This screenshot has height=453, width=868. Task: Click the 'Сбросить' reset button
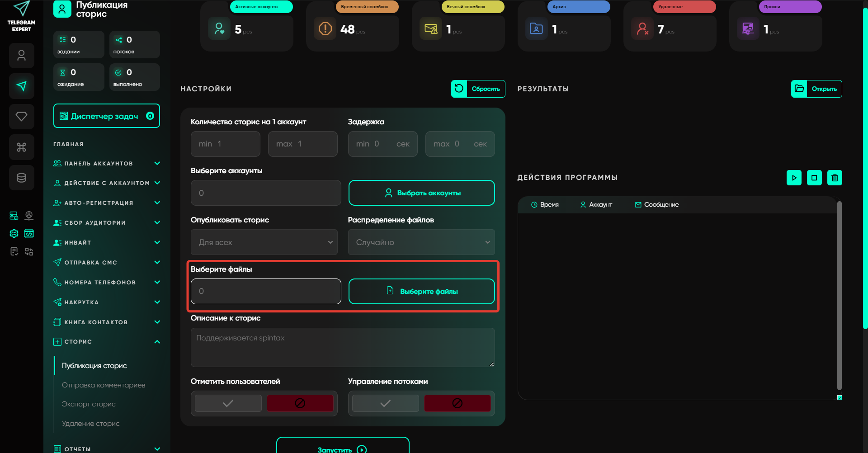[478, 89]
